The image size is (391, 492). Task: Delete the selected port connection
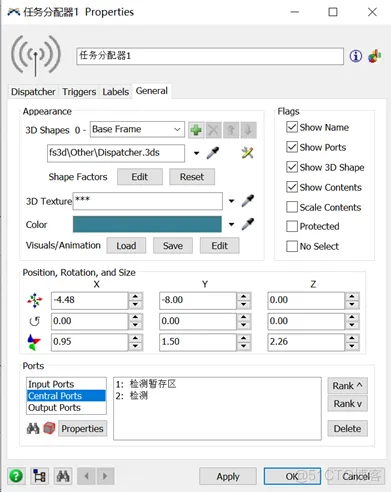pyautogui.click(x=347, y=429)
